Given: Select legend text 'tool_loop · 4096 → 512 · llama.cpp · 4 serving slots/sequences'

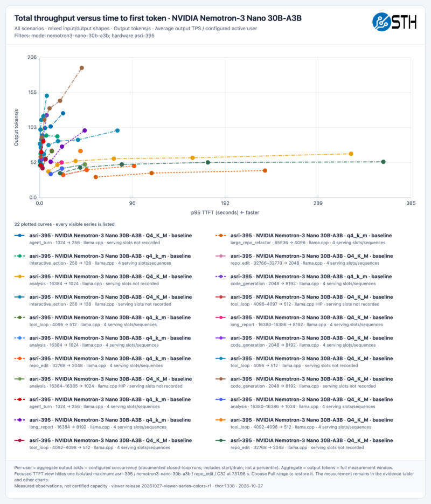Looking at the screenshot, I should tap(93, 325).
